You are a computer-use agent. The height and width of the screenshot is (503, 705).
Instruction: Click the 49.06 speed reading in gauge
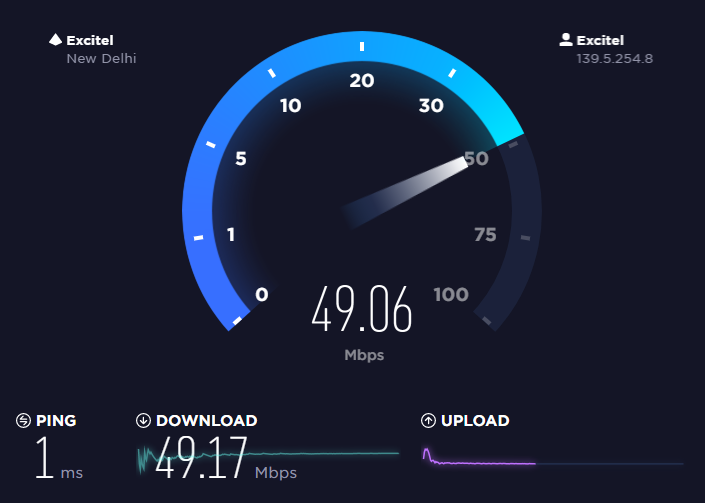point(361,309)
